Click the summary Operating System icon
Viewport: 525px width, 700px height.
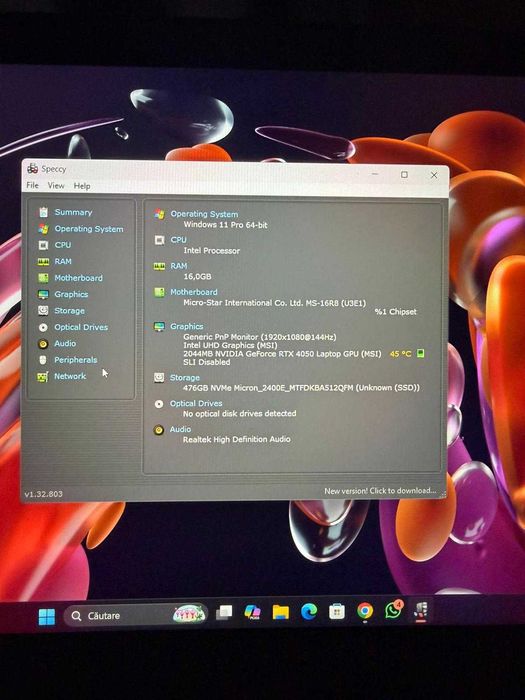pyautogui.click(x=159, y=214)
